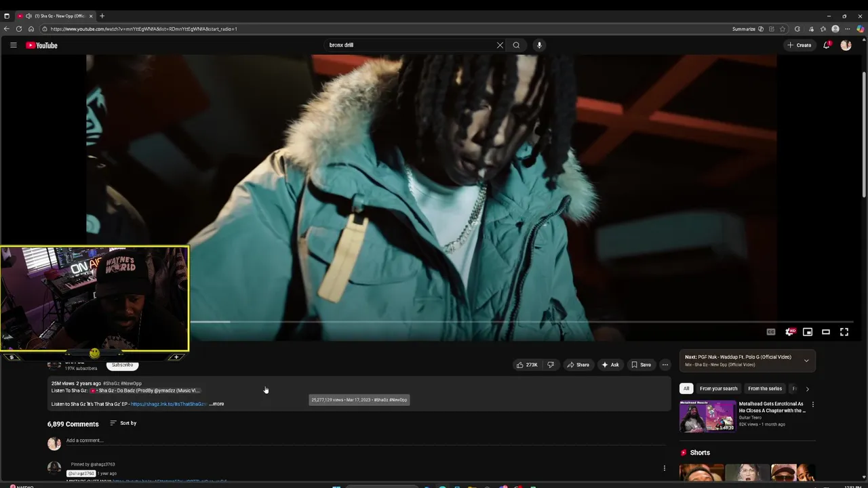The width and height of the screenshot is (868, 488).
Task: Subscribe to the Sha Gz channel
Action: 123,365
